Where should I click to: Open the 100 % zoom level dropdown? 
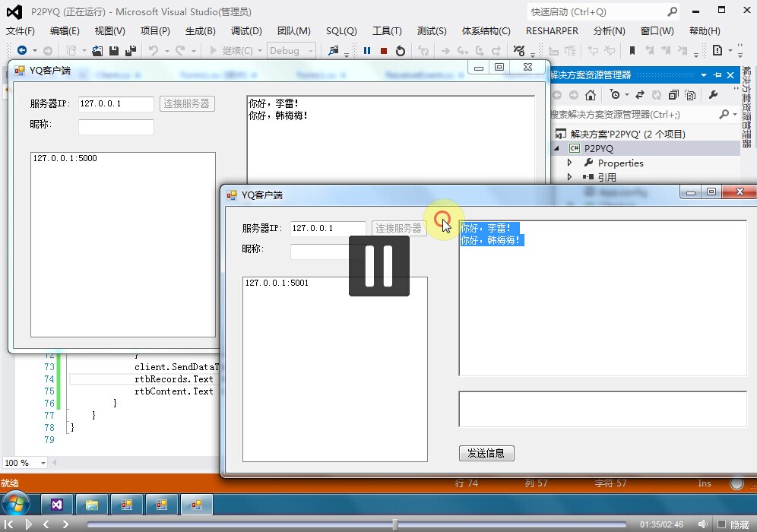click(43, 463)
